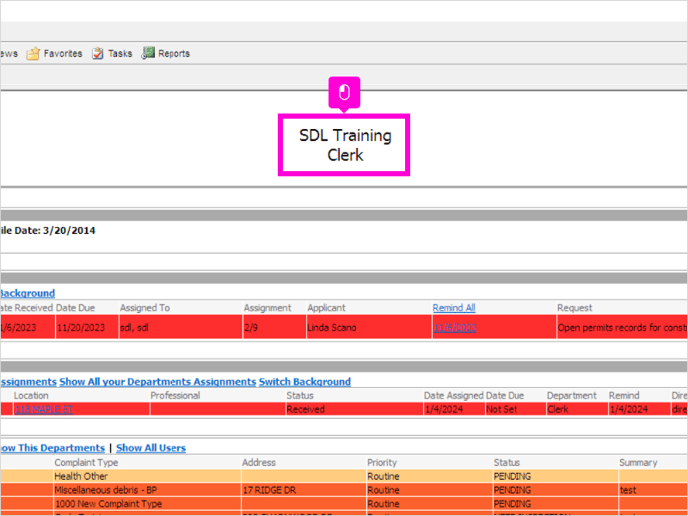Click the 17 RIDGE DR address cell
The height and width of the screenshot is (516, 688).
pyautogui.click(x=304, y=490)
